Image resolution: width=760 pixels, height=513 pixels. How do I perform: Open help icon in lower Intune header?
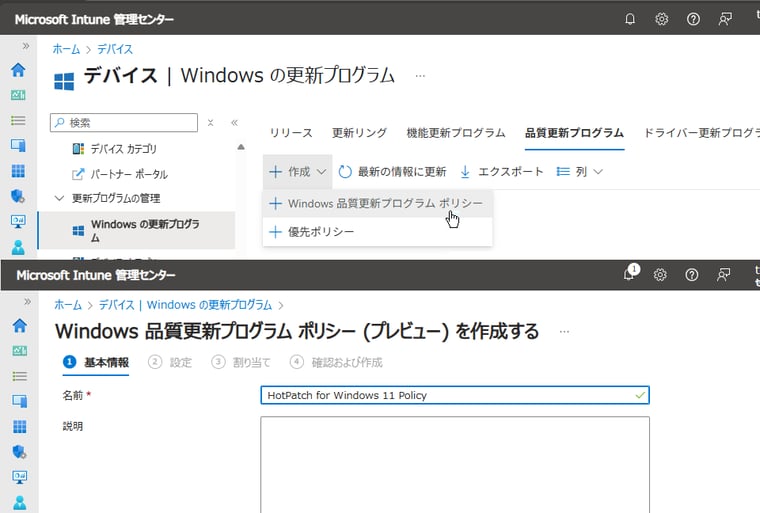(x=692, y=275)
